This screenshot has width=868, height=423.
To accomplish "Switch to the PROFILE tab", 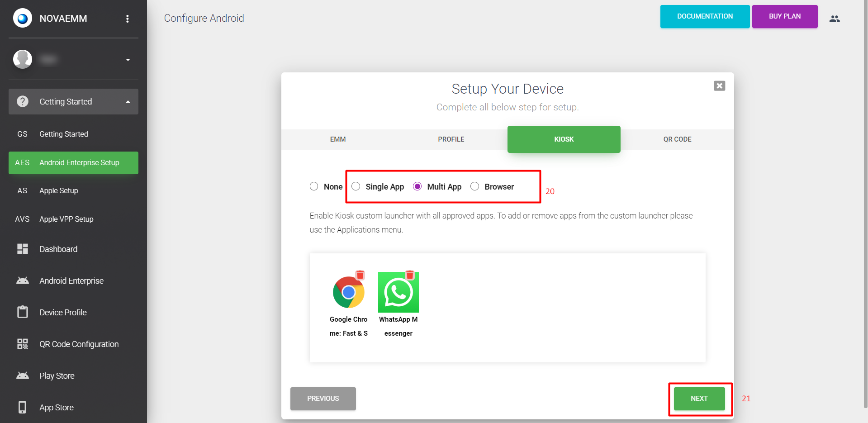I will pyautogui.click(x=451, y=139).
